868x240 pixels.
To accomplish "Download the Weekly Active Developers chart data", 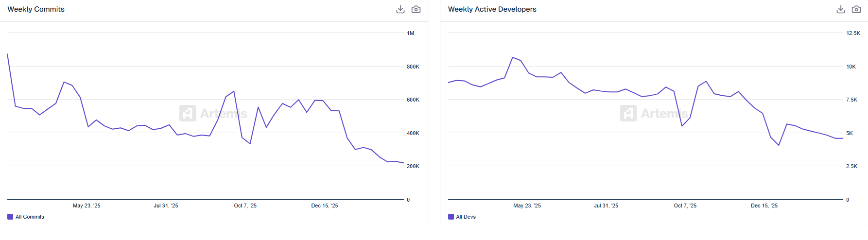I will coord(841,9).
